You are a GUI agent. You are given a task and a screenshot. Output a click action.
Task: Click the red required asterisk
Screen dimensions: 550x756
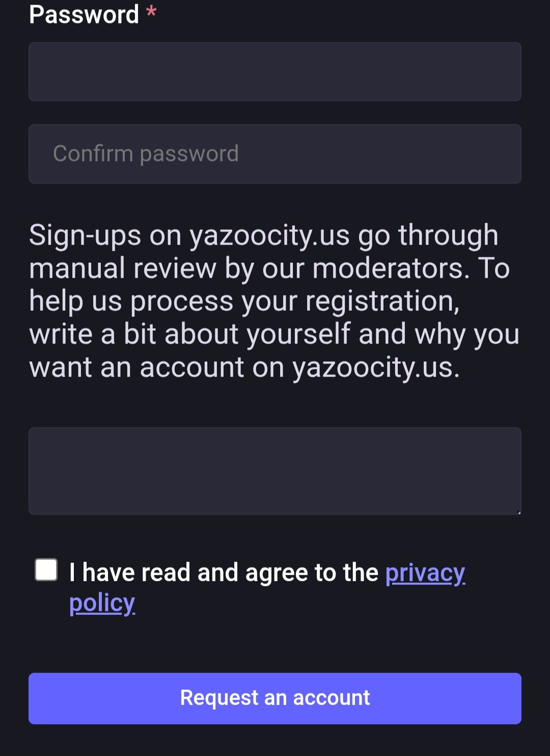click(x=151, y=12)
